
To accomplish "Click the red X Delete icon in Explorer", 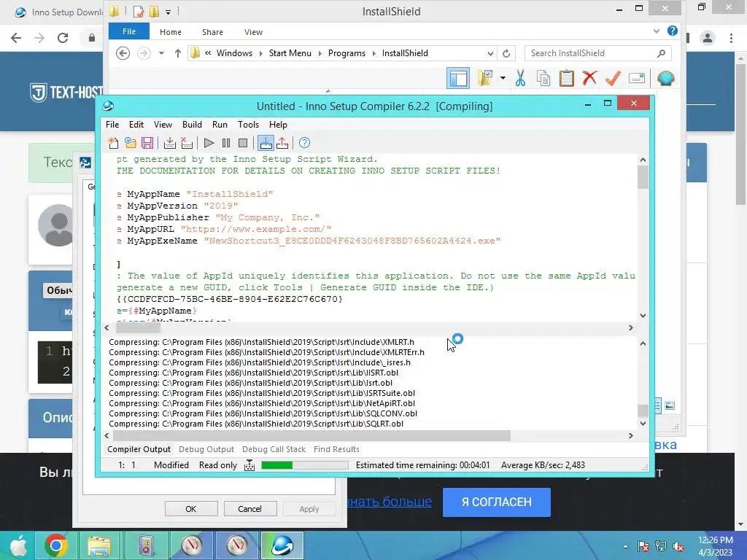I will pyautogui.click(x=589, y=78).
